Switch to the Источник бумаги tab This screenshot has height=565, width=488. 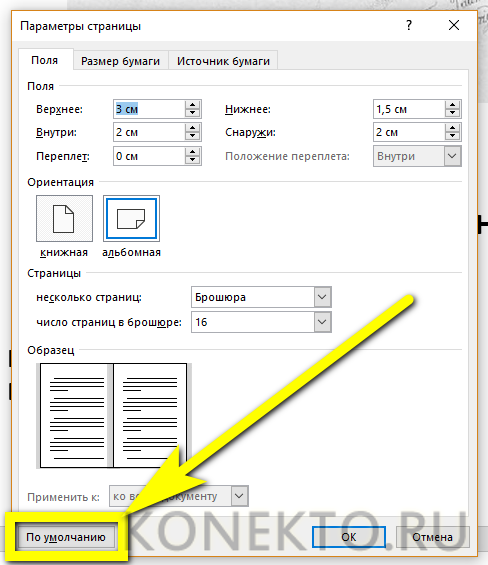(223, 61)
